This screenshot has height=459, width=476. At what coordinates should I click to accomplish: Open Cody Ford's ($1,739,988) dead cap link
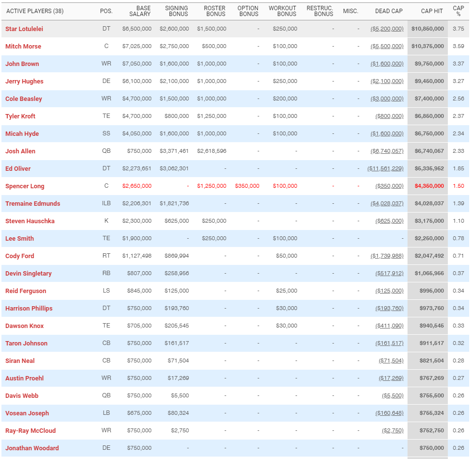coord(387,256)
